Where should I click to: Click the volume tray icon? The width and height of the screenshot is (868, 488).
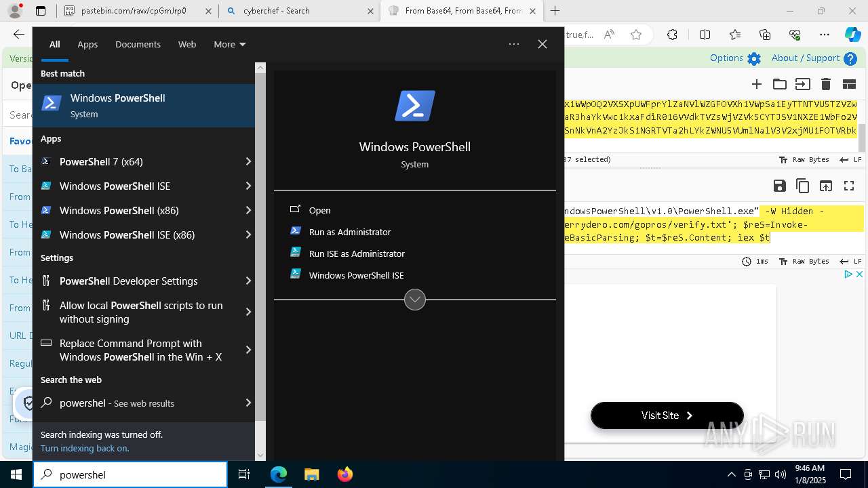tap(781, 474)
